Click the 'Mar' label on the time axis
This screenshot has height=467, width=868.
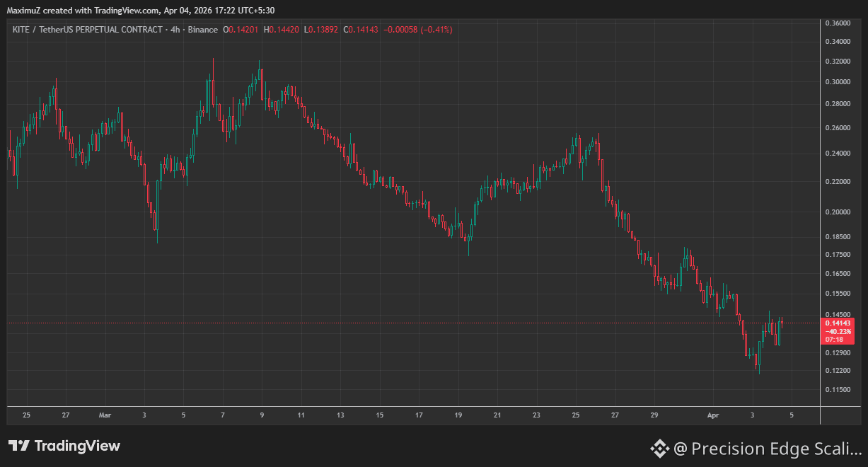click(105, 415)
